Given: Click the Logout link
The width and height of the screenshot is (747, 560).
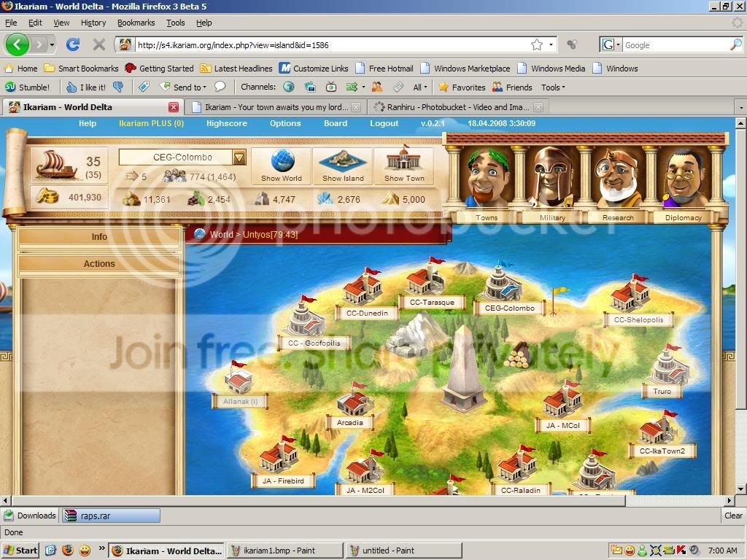Looking at the screenshot, I should (384, 123).
